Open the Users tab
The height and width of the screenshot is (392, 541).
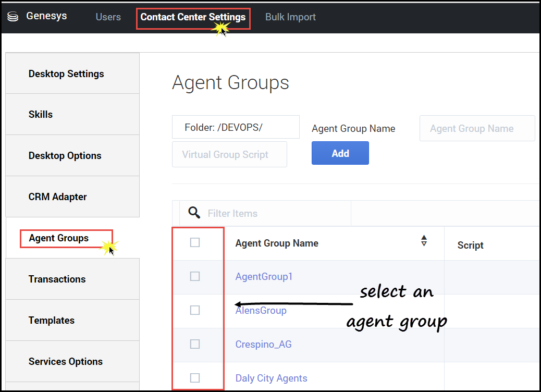point(108,17)
